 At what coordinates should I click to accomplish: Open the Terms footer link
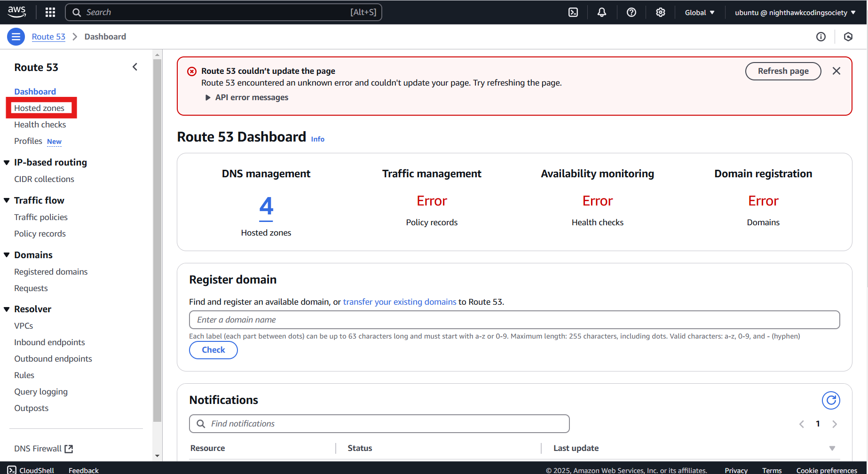(772, 470)
